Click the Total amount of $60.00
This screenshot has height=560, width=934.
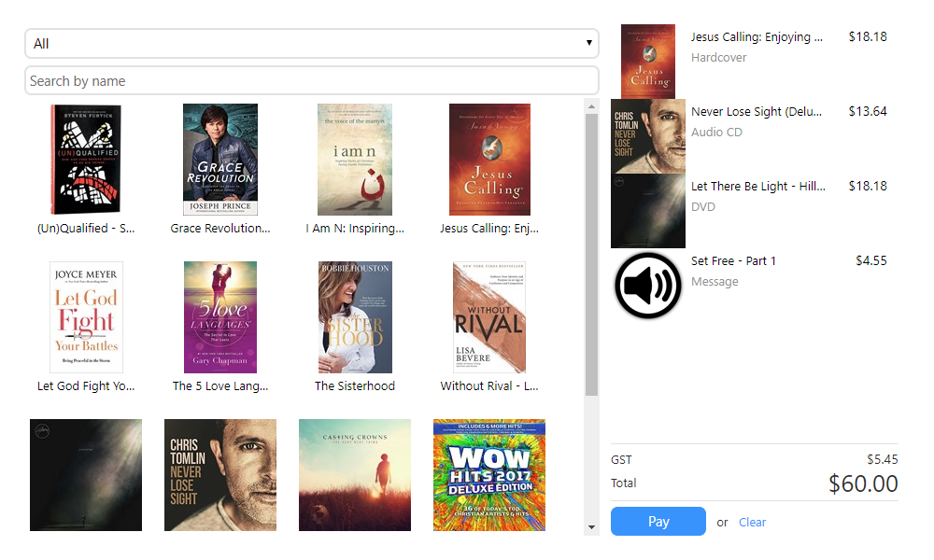(x=862, y=483)
